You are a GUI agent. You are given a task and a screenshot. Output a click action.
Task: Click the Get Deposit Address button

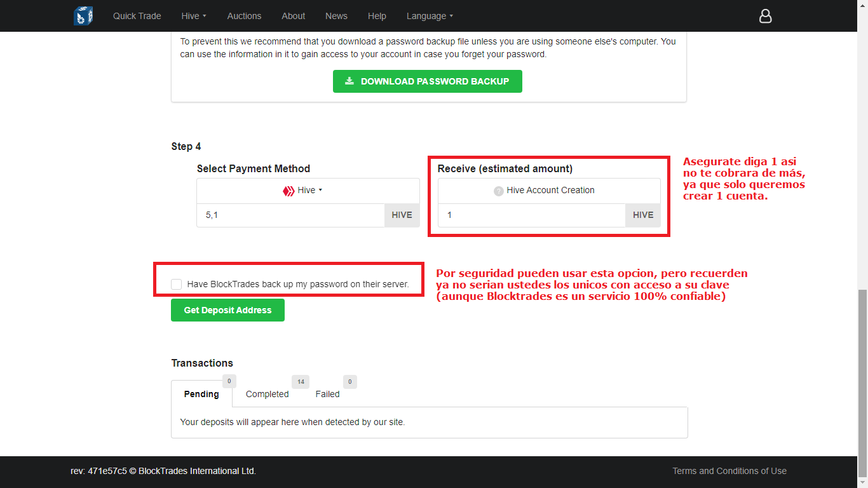pos(227,310)
